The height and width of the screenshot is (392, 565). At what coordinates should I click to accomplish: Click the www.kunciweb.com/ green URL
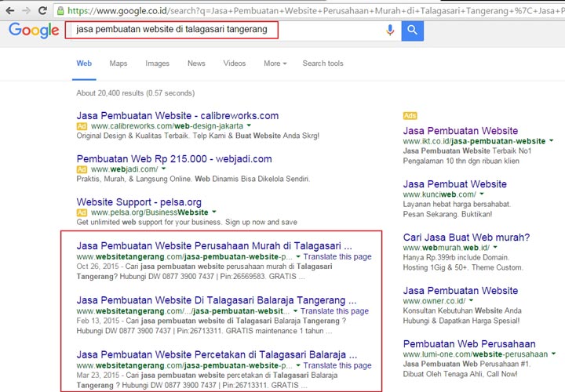click(x=439, y=194)
